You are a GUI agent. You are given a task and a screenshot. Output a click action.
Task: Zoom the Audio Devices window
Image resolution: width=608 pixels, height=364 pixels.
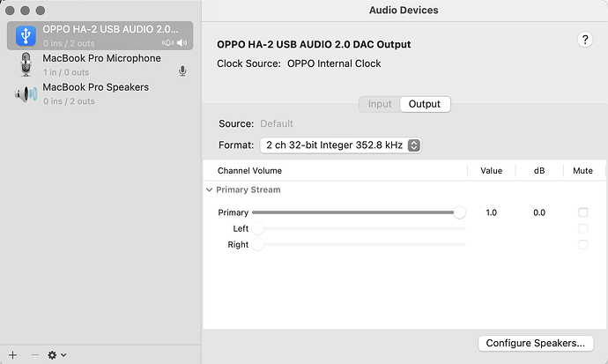pos(41,11)
